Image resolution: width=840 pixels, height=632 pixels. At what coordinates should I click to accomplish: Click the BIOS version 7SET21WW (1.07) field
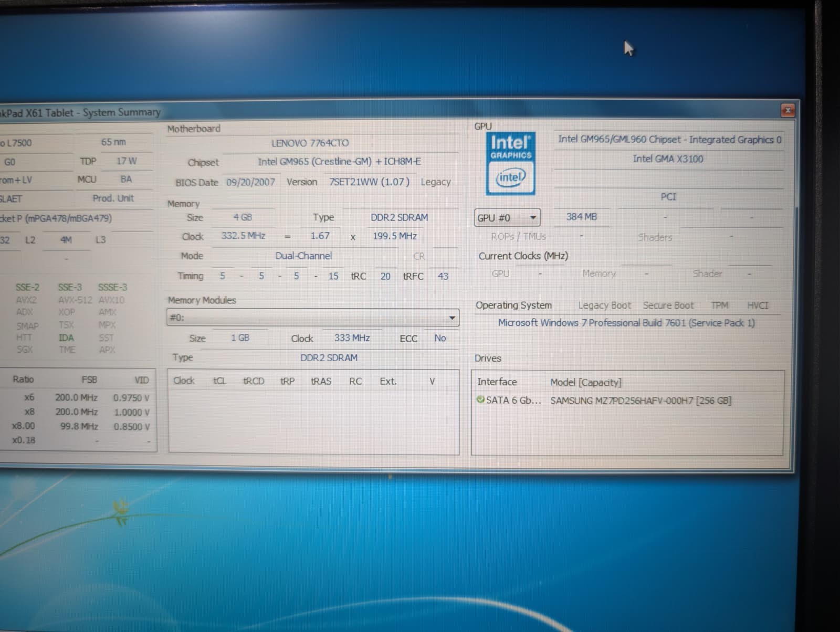point(369,182)
